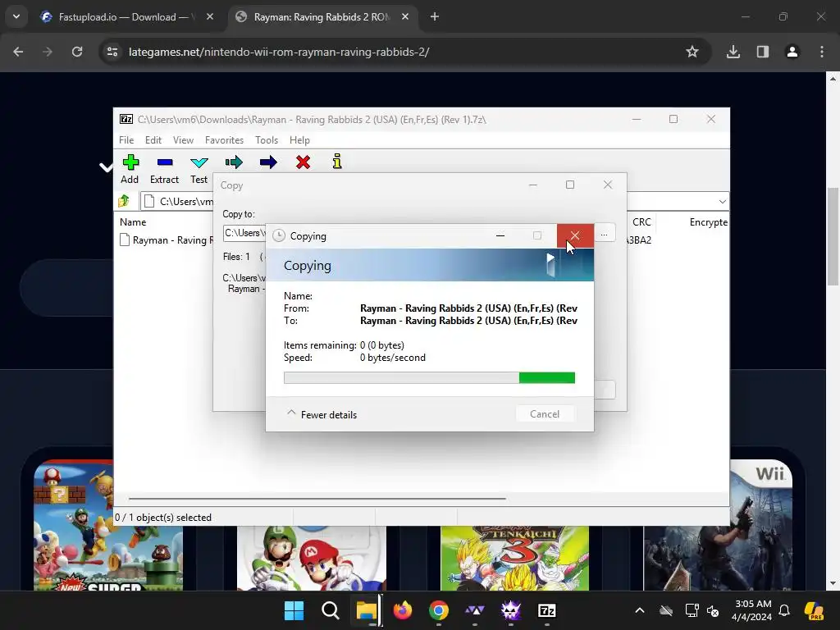Open 7-Zip from the taskbar
Viewport: 840px width, 630px height.
tap(547, 610)
